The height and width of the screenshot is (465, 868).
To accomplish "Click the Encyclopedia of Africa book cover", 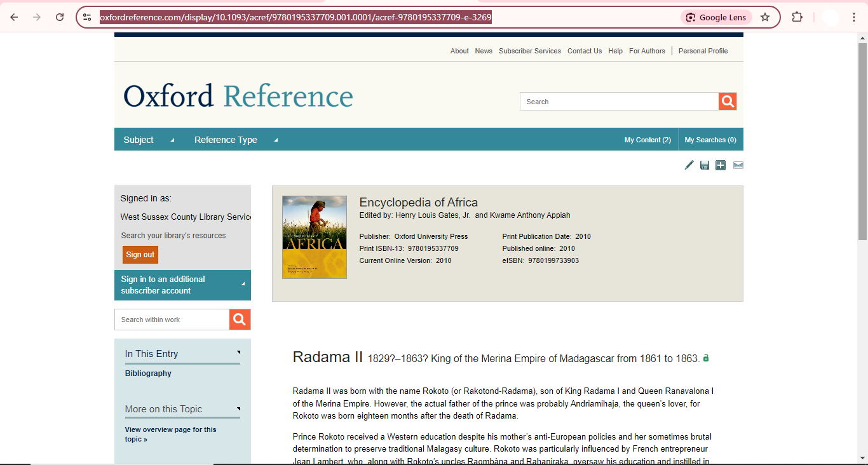I will 315,237.
